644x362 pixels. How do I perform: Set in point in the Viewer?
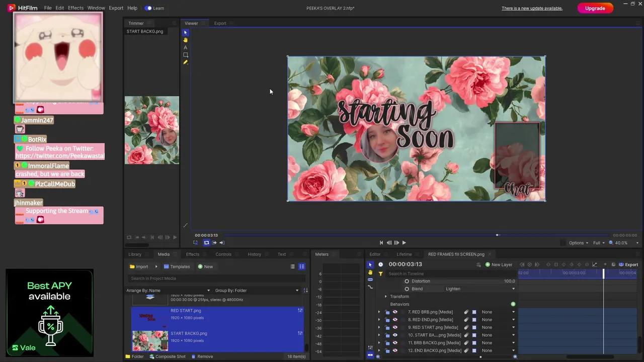tap(214, 243)
